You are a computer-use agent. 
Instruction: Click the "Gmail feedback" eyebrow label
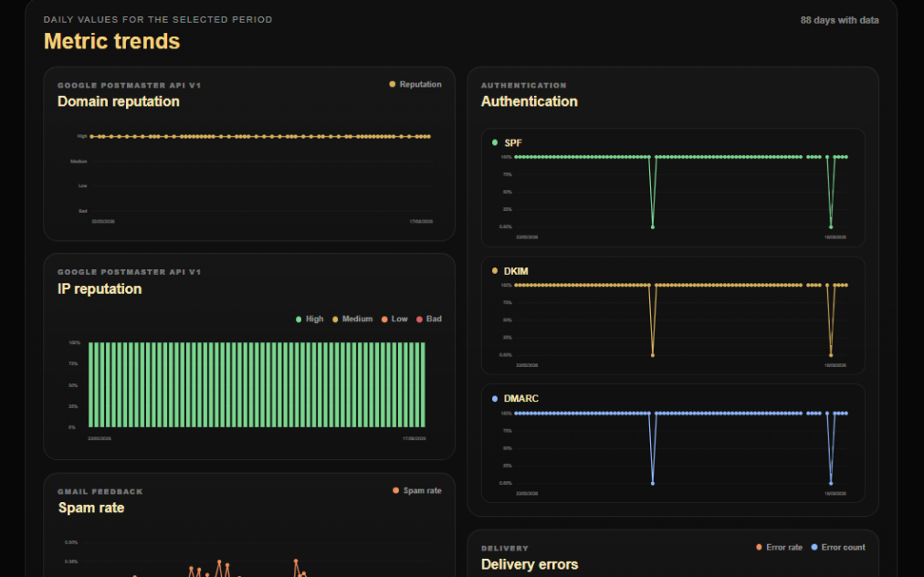point(100,491)
